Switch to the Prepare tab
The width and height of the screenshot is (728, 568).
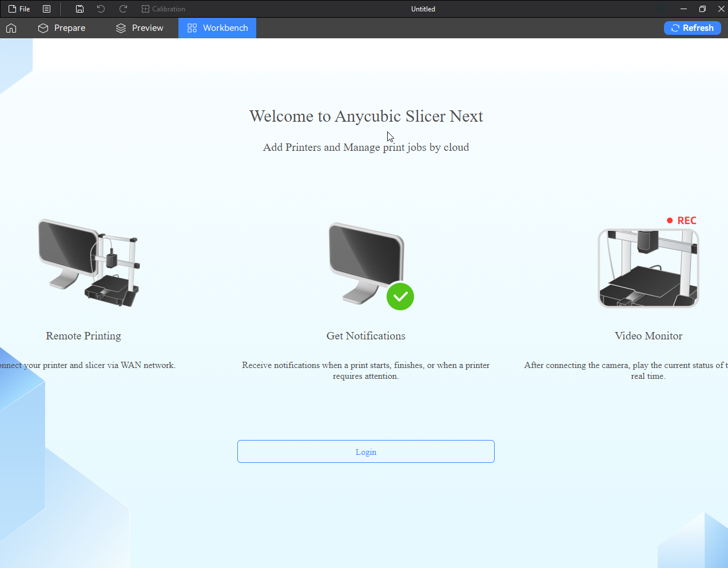click(x=62, y=28)
